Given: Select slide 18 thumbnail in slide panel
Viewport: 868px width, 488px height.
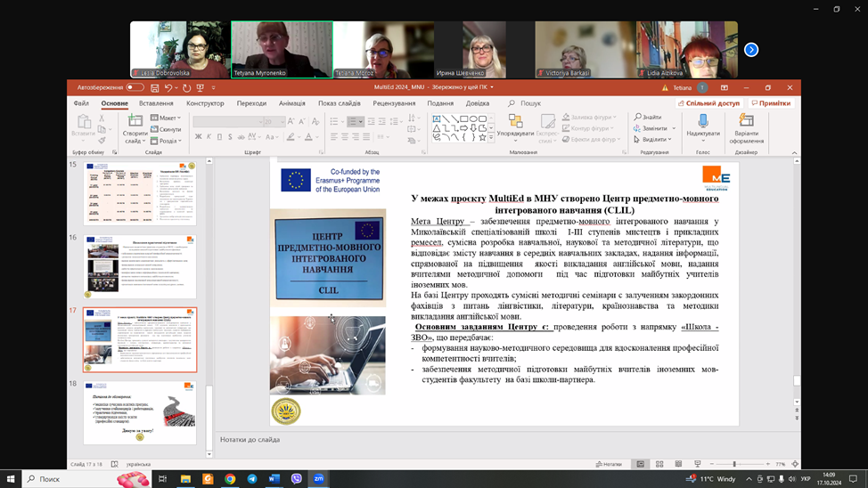Looking at the screenshot, I should 140,411.
